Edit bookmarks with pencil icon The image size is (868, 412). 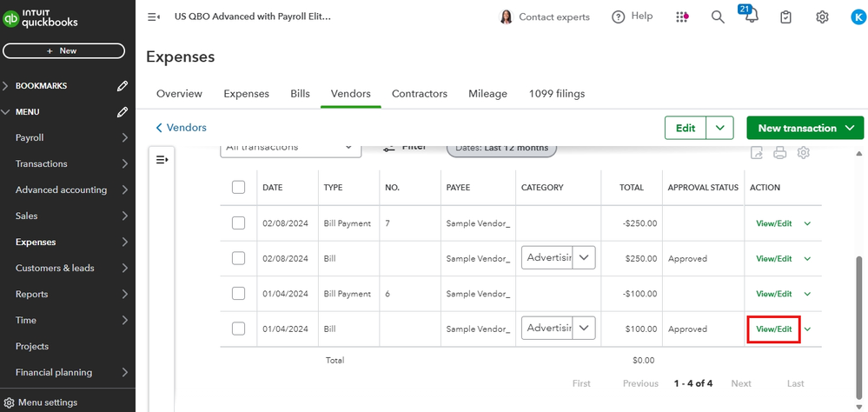click(123, 86)
